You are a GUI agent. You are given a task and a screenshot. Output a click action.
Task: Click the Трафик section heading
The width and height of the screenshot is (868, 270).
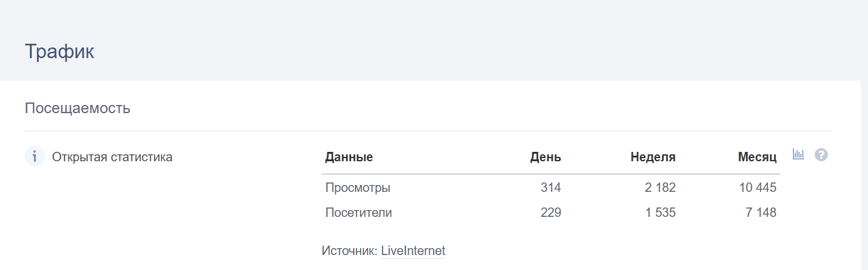[x=59, y=51]
